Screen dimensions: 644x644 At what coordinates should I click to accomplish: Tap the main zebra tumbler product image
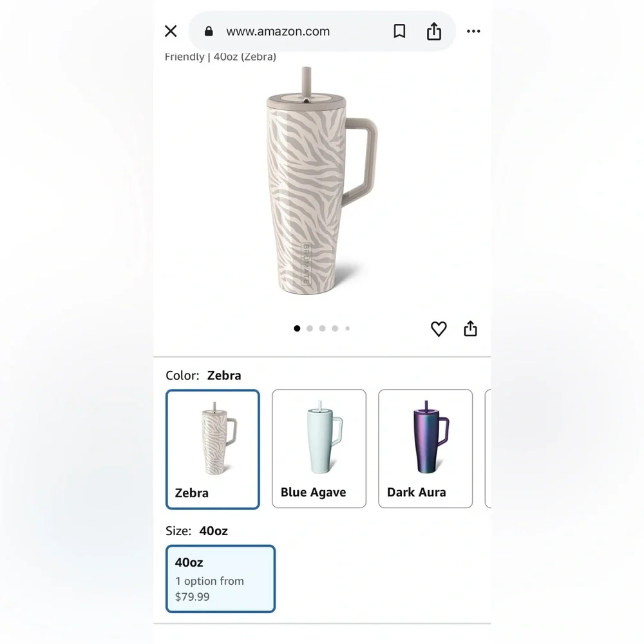coord(321,181)
